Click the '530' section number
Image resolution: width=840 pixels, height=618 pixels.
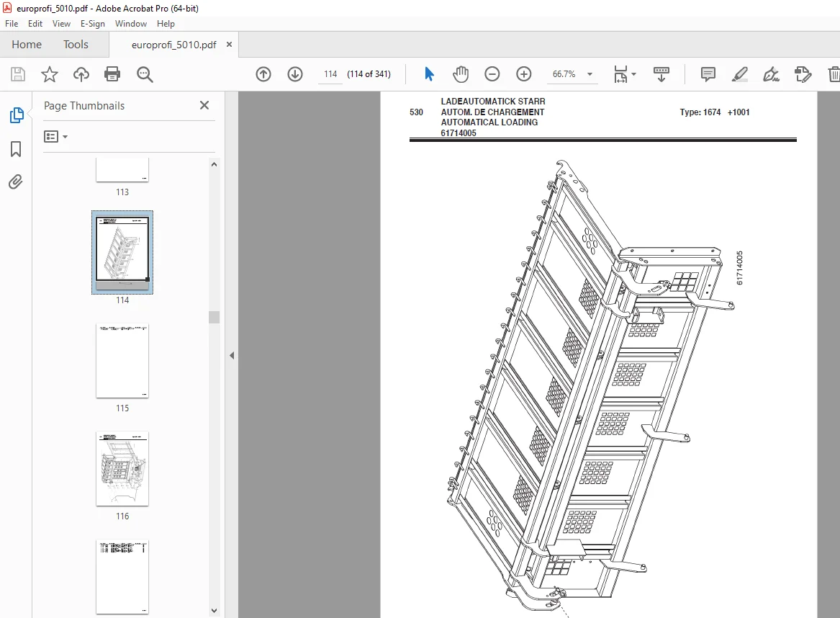[x=416, y=112]
